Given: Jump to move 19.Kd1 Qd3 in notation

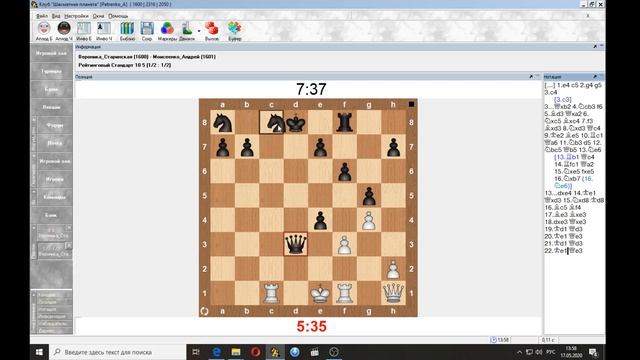Looking at the screenshot, I should click(x=565, y=229).
